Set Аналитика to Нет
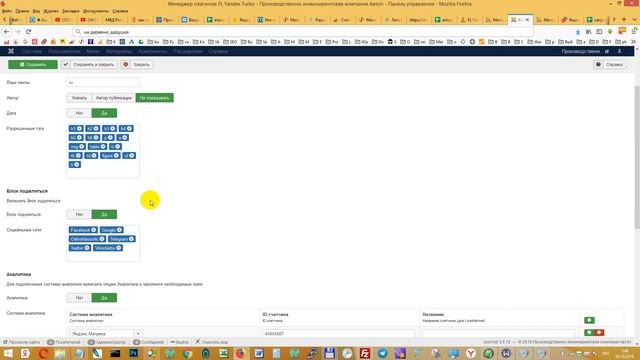The width and height of the screenshot is (640, 360). (79, 298)
